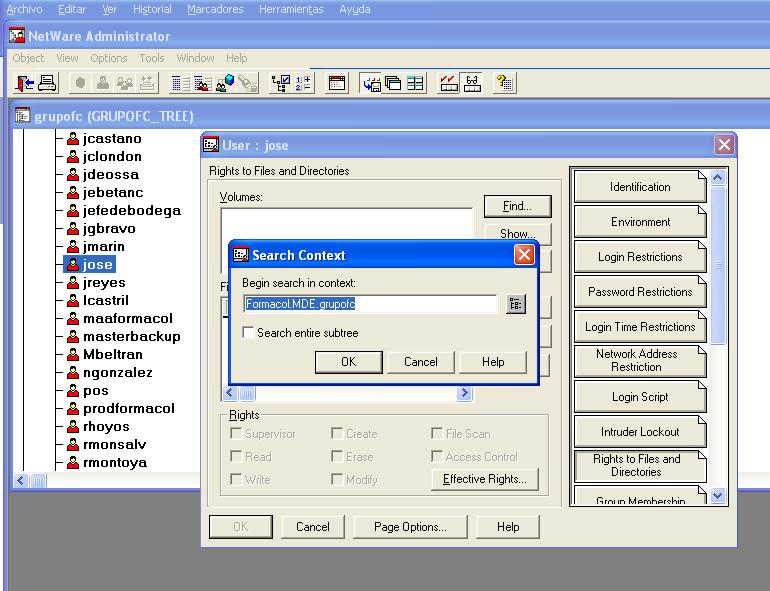The width and height of the screenshot is (770, 591).
Task: Open the View menu in NetWare Administrator
Action: pos(67,58)
